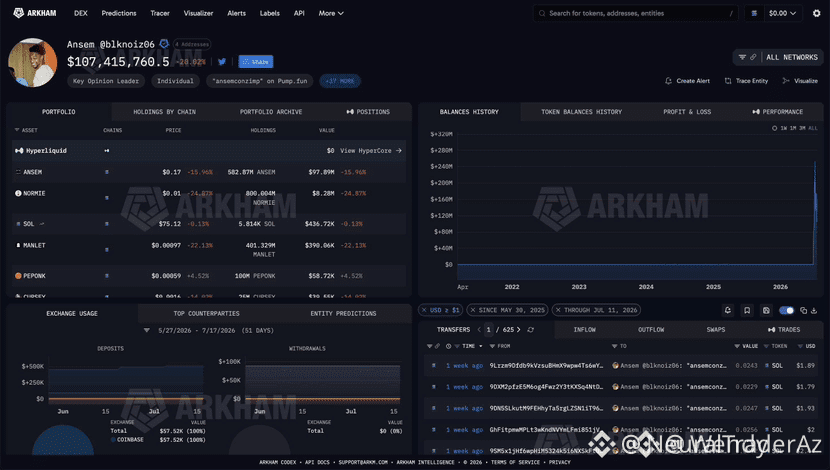Click the chain link icon beside All Networks

(753, 57)
